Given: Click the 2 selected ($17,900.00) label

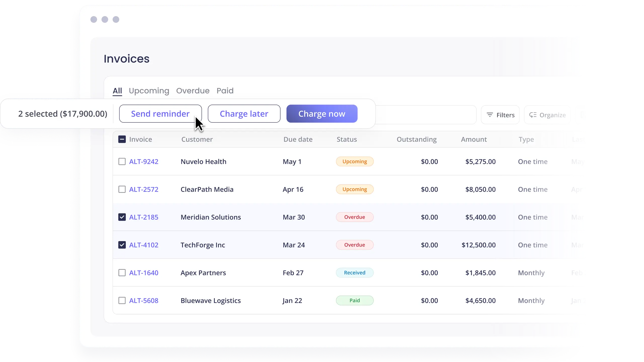Looking at the screenshot, I should (63, 114).
